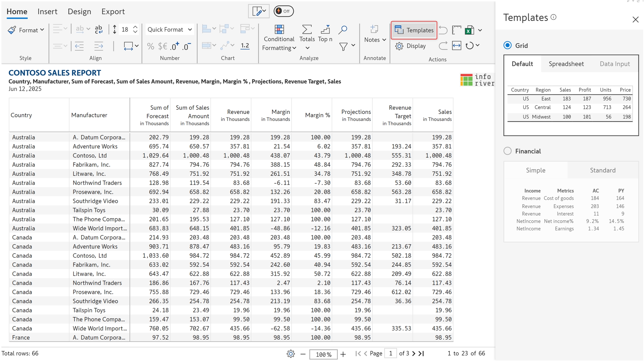Select the Spreadsheet template tab

click(566, 64)
